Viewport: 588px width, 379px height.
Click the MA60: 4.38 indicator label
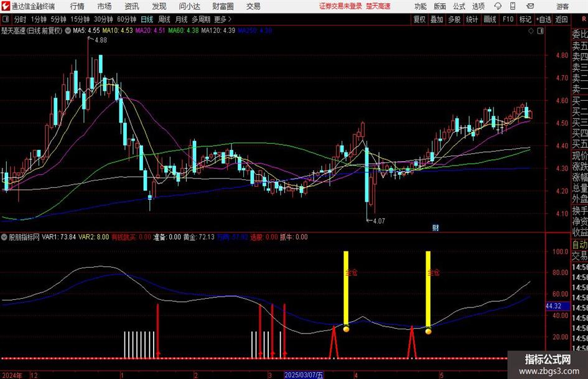click(x=184, y=30)
